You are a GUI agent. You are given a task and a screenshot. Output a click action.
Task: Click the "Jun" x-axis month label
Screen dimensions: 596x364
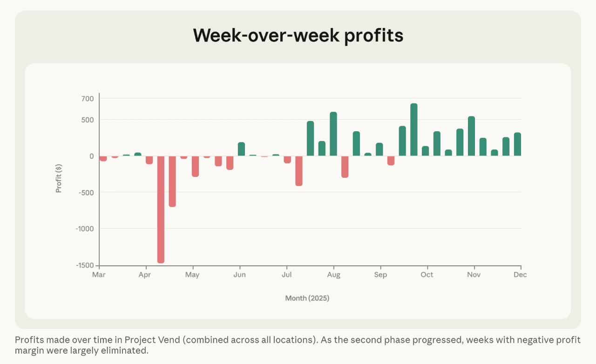239,275
